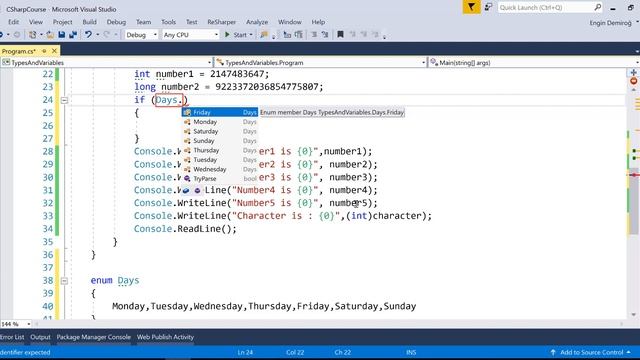The height and width of the screenshot is (360, 640).
Task: Select TryParse in the IntelliSense list
Action: click(x=220, y=178)
